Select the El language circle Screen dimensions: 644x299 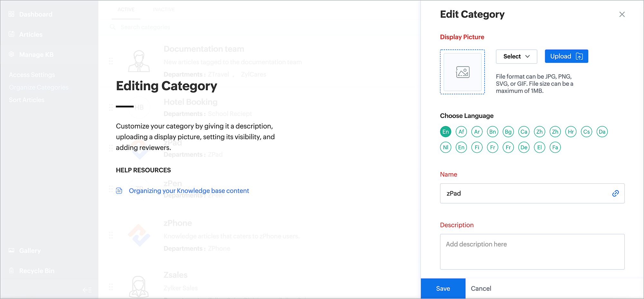pos(539,147)
